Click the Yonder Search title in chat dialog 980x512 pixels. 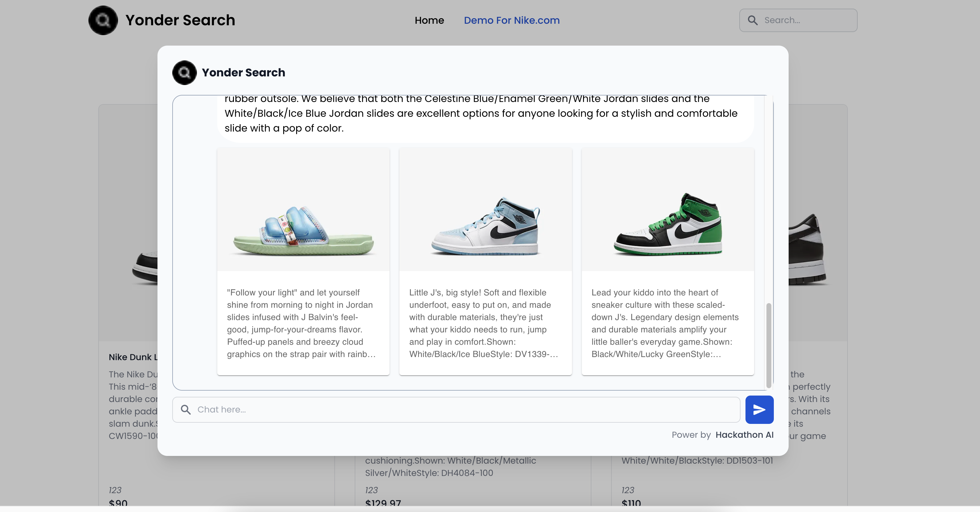click(x=243, y=72)
